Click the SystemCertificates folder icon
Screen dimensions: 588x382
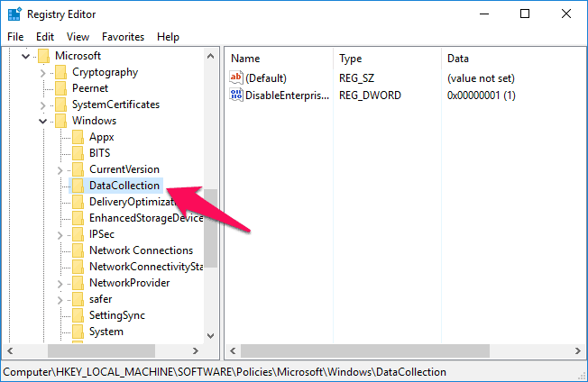(x=60, y=105)
